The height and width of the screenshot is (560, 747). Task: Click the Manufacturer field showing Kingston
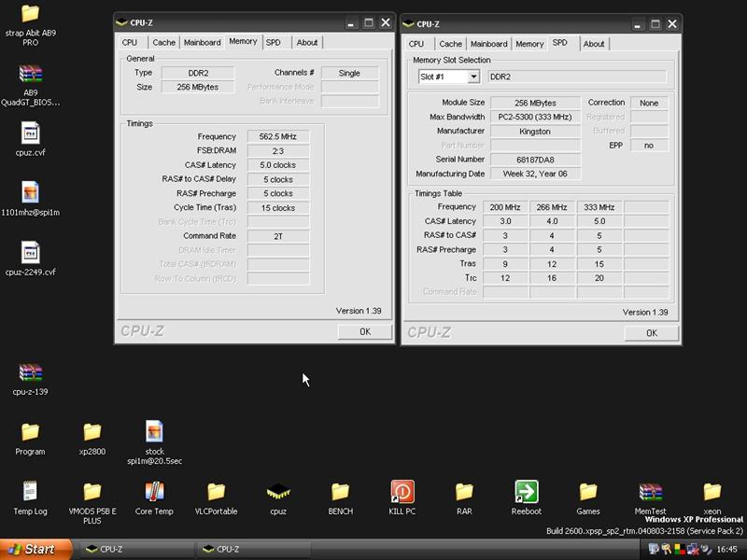(x=535, y=132)
